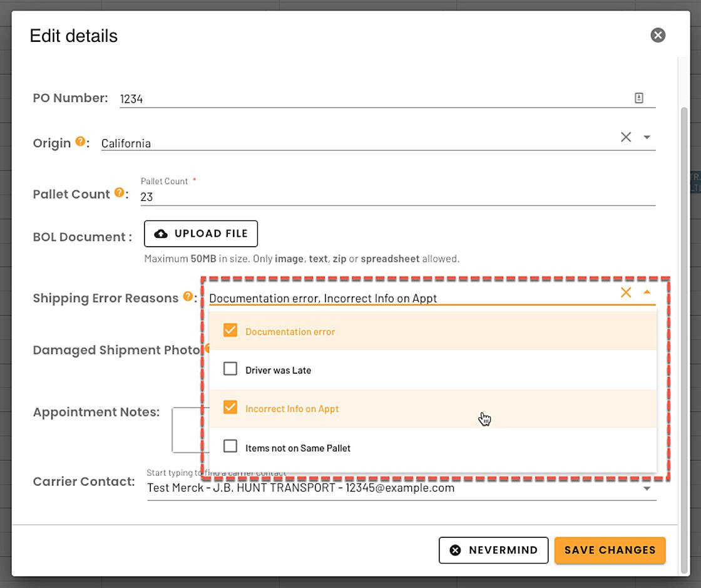Click the cloud upload icon for BOL Document
701x588 pixels.
[x=161, y=234]
